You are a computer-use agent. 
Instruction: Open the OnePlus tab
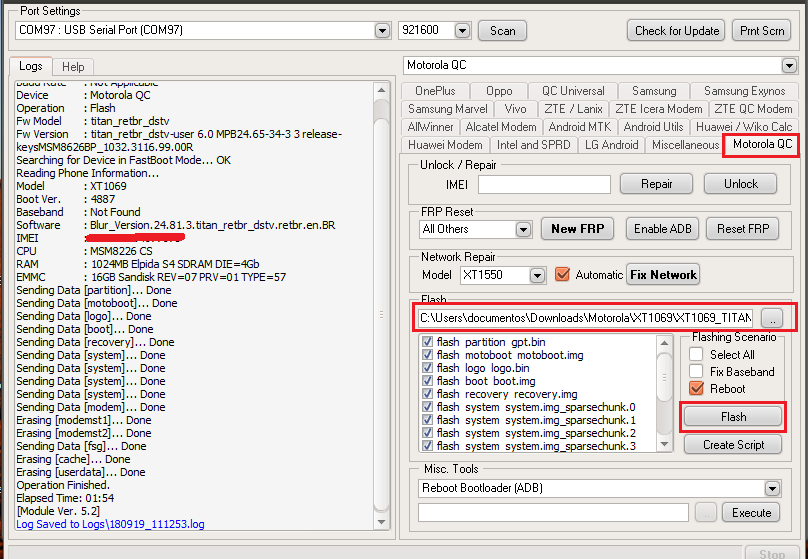[x=435, y=91]
